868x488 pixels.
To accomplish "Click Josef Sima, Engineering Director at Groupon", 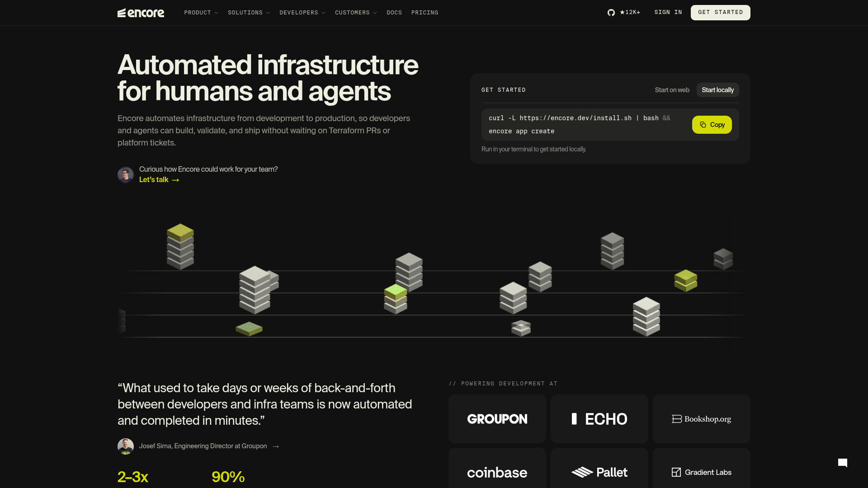I will (x=203, y=446).
